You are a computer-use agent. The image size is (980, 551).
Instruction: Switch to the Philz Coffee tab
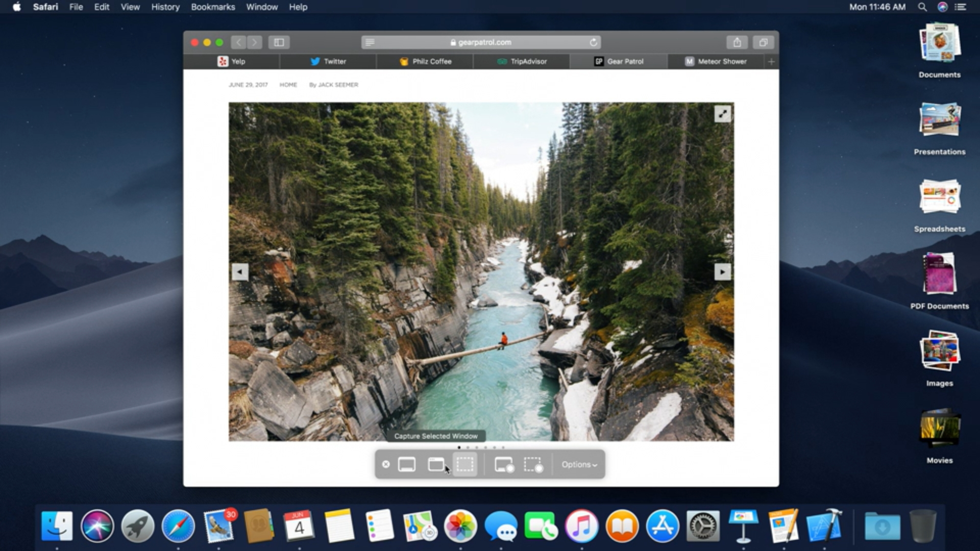click(425, 61)
